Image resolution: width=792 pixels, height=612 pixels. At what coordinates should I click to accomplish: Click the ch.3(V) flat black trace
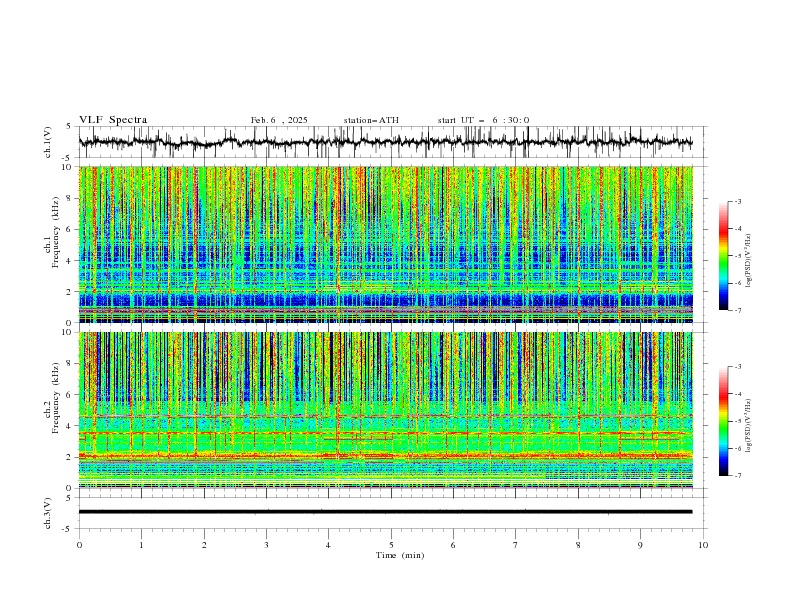(385, 512)
